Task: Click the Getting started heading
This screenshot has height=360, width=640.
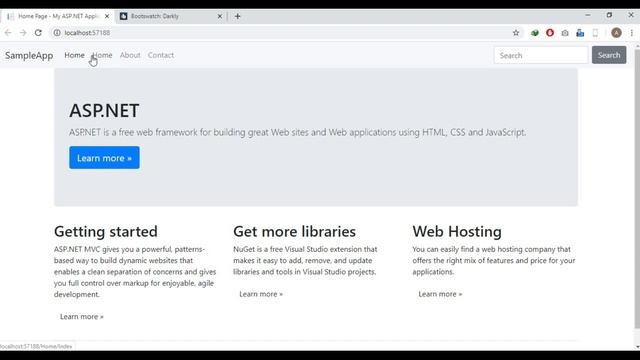Action: pyautogui.click(x=106, y=231)
